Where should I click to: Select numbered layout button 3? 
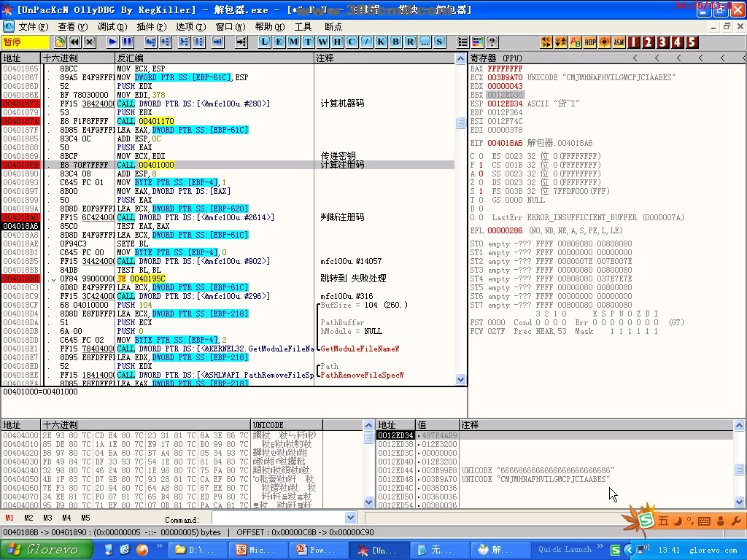pos(662,42)
